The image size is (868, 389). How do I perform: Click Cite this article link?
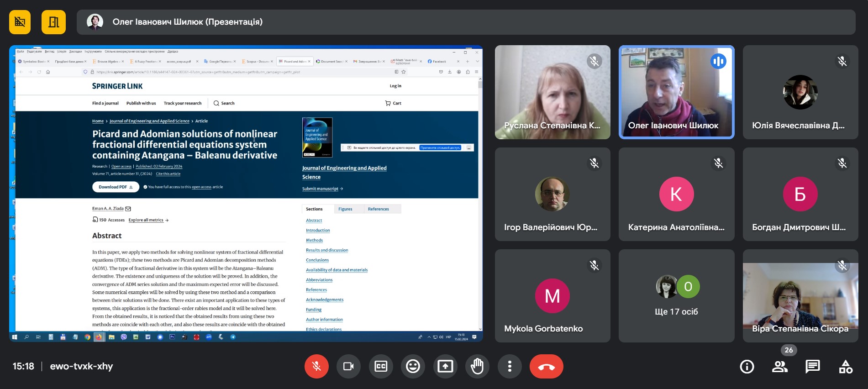pos(168,174)
